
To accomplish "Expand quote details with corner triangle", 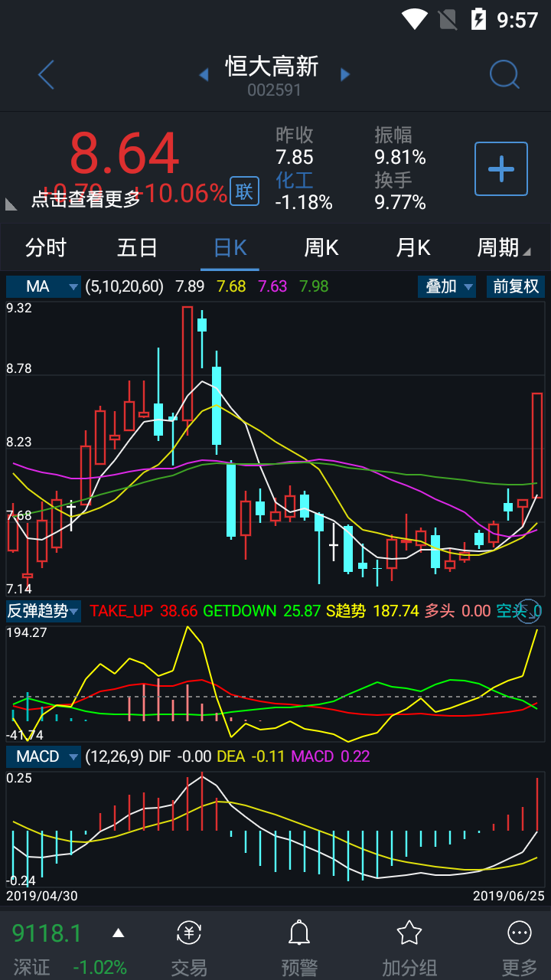I will pos(11,204).
